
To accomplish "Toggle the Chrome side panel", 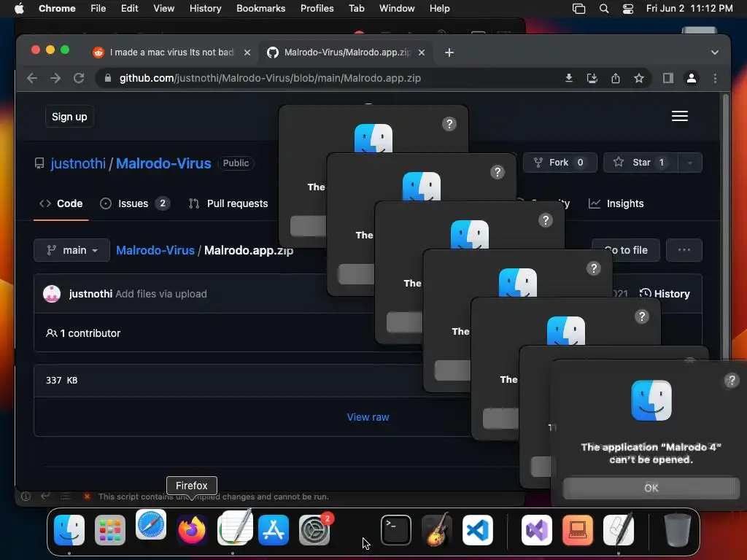I will (x=668, y=78).
